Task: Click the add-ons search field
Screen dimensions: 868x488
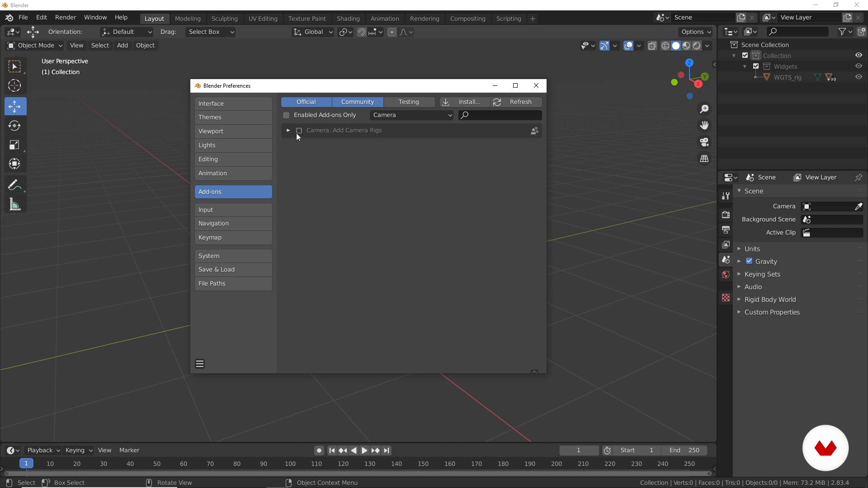Action: (500, 115)
